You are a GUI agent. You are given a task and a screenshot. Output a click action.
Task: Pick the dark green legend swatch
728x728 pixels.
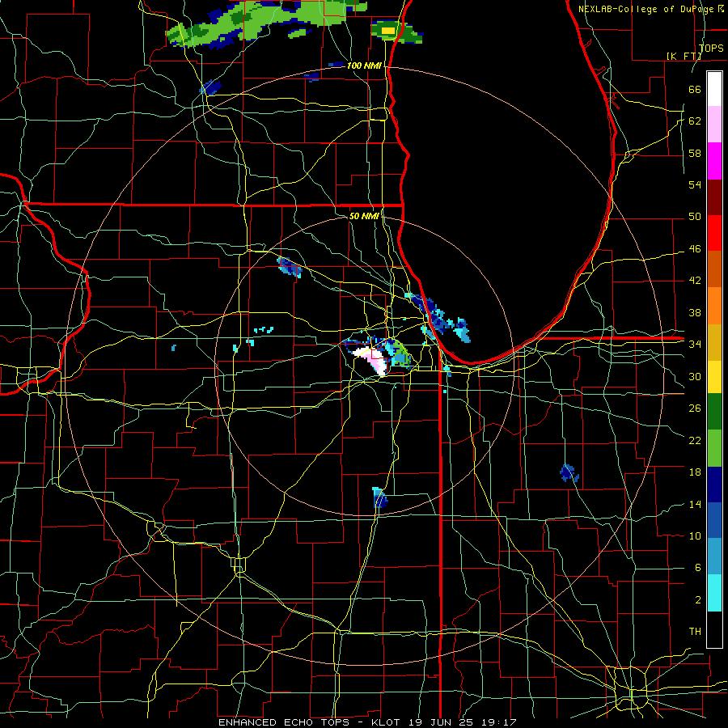tap(714, 412)
